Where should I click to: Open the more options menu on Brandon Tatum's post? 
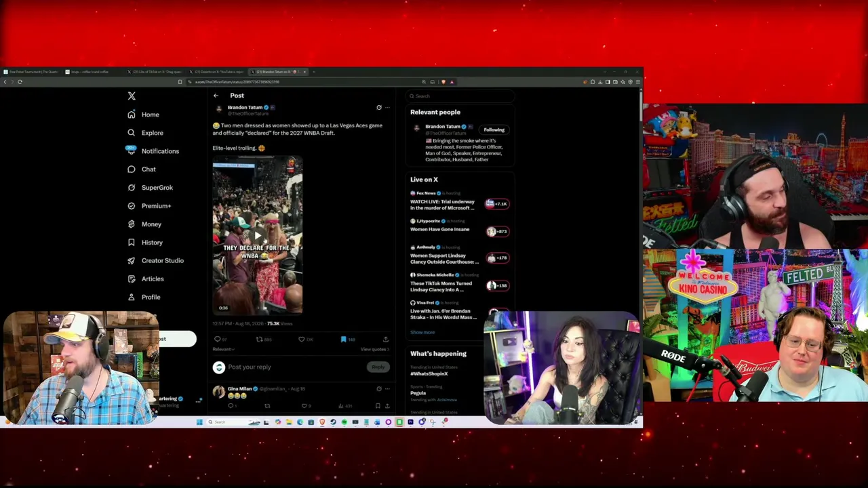[387, 107]
